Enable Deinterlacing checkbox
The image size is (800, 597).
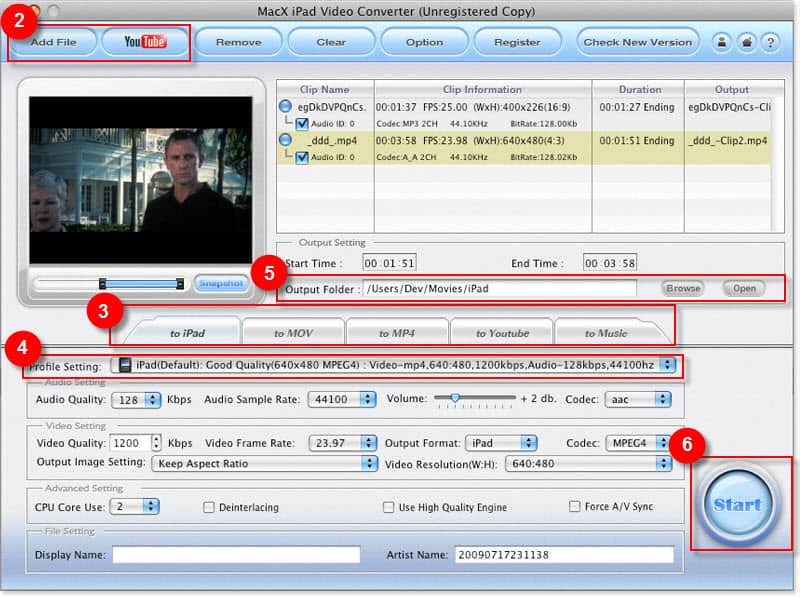point(209,507)
